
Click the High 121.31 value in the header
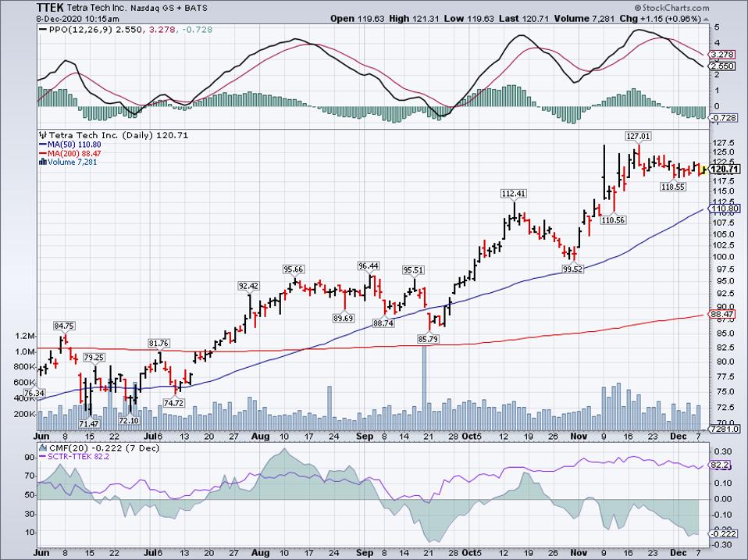414,19
